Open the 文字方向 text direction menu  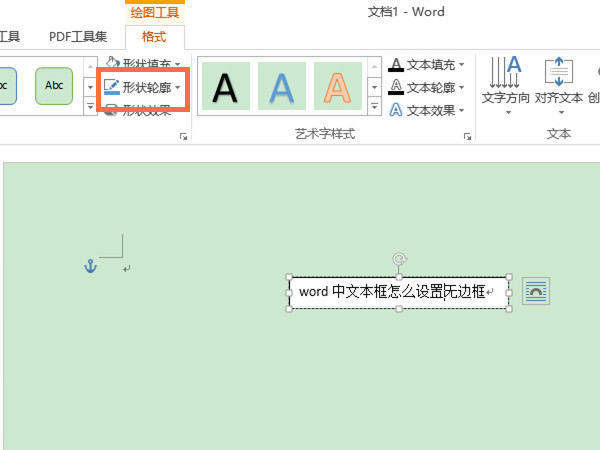click(505, 86)
